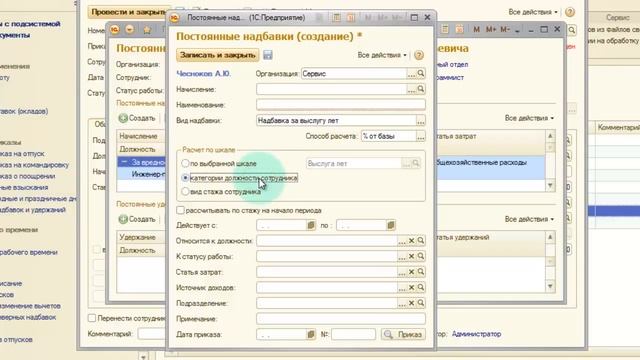Open Приказ на командировку in sidebar
The image size is (640, 360).
click(34, 165)
